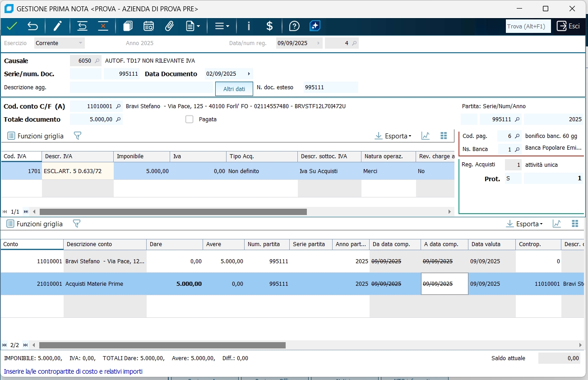Open the hamburger menu dropdown in toolbar
Screen dimensions: 588x380
[x=222, y=26]
